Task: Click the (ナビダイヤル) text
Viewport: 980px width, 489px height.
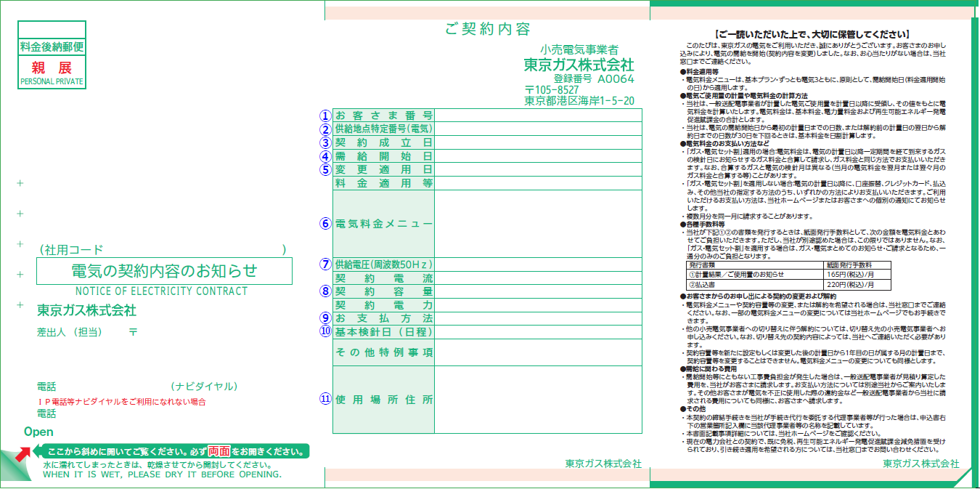Action: click(204, 386)
